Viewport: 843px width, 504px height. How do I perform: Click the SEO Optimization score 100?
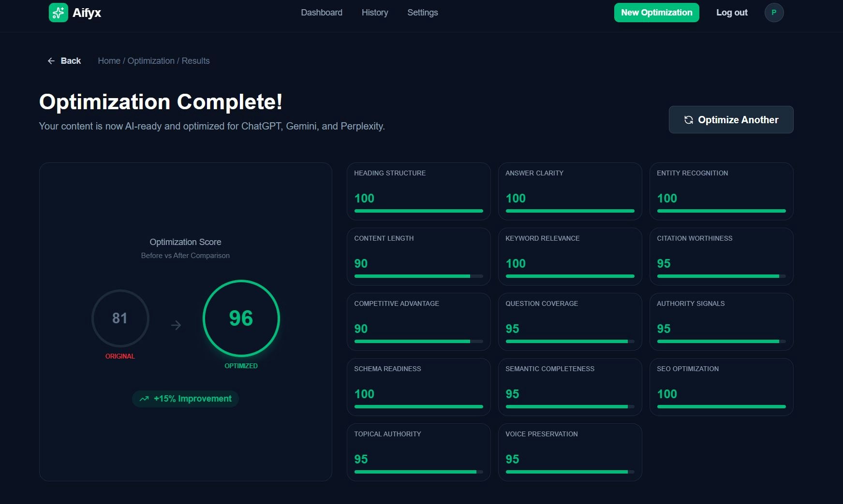point(667,394)
